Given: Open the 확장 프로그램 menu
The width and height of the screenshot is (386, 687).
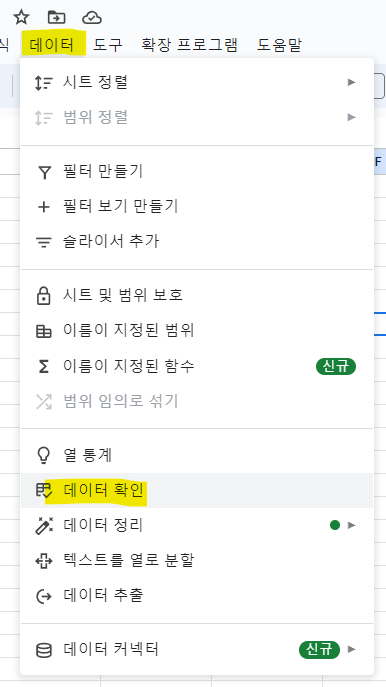Looking at the screenshot, I should [x=189, y=44].
